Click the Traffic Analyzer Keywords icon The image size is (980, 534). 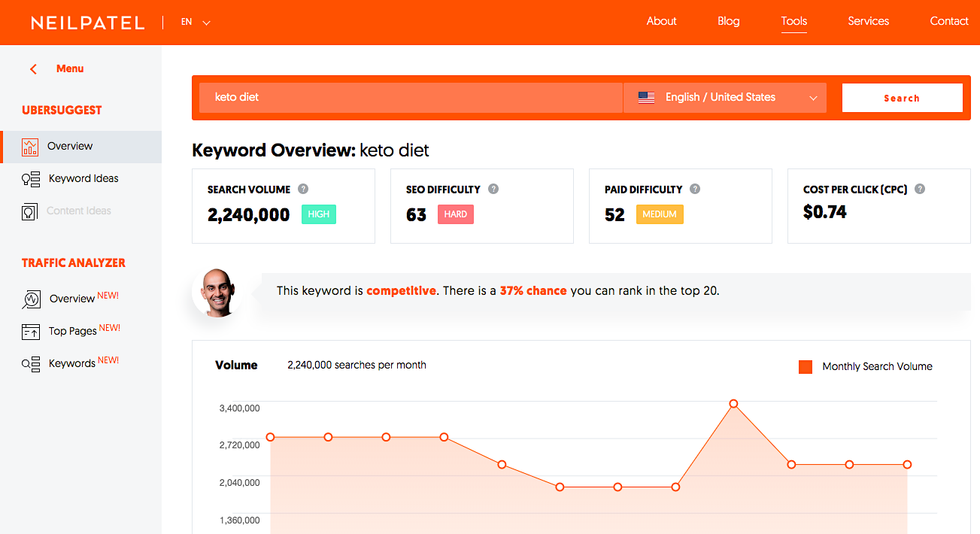pos(31,364)
